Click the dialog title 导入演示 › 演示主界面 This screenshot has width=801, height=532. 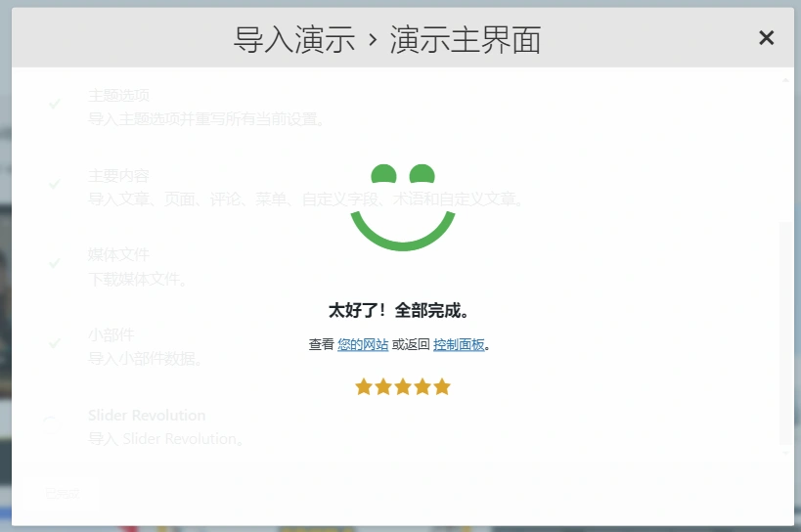tap(386, 39)
